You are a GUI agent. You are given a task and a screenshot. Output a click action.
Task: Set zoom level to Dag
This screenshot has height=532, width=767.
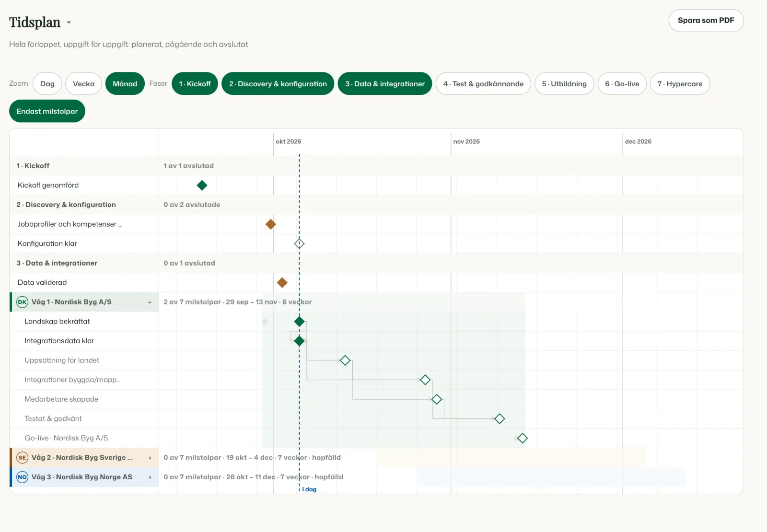[47, 84]
